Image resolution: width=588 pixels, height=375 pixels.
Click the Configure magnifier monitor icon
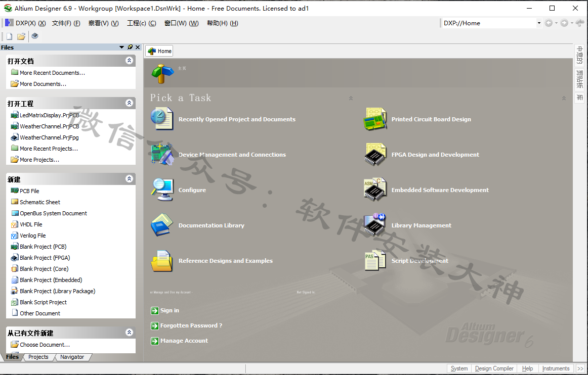(162, 190)
